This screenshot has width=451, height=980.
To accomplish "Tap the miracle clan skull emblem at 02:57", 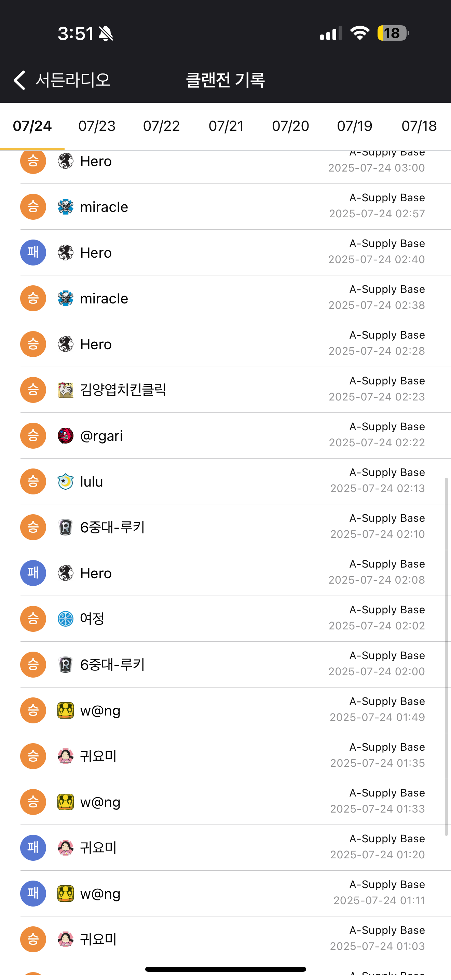I will pyautogui.click(x=65, y=207).
